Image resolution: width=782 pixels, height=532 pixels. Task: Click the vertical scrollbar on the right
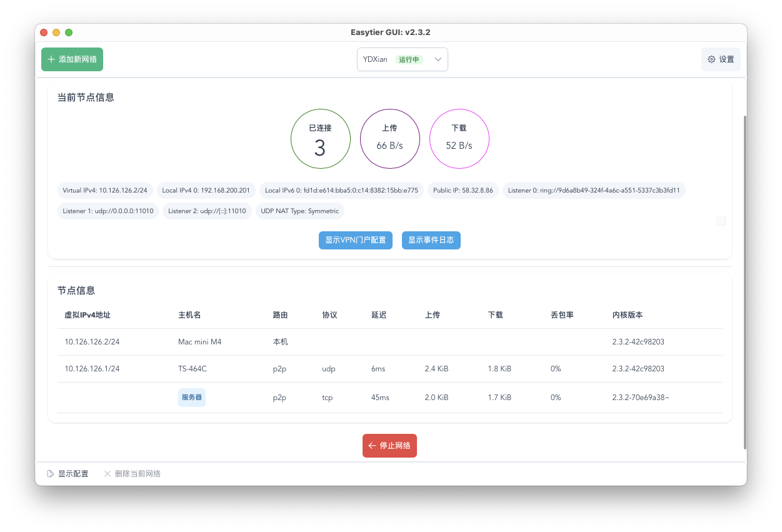point(744,281)
